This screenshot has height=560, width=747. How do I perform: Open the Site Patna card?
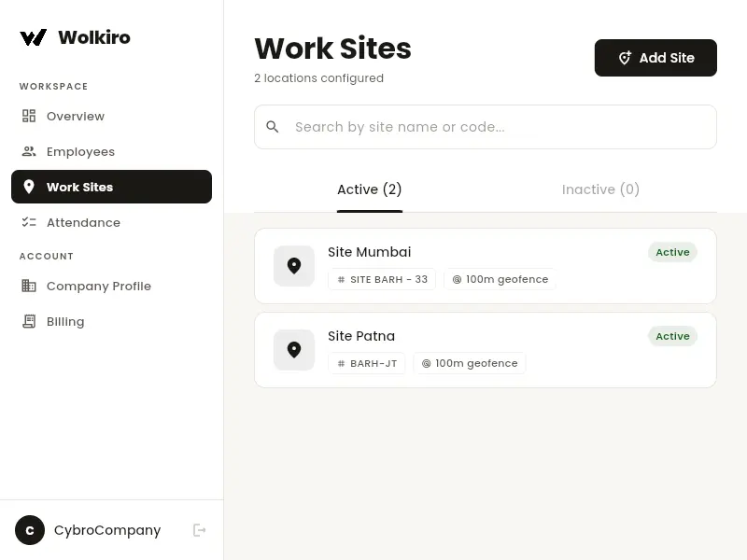(486, 350)
